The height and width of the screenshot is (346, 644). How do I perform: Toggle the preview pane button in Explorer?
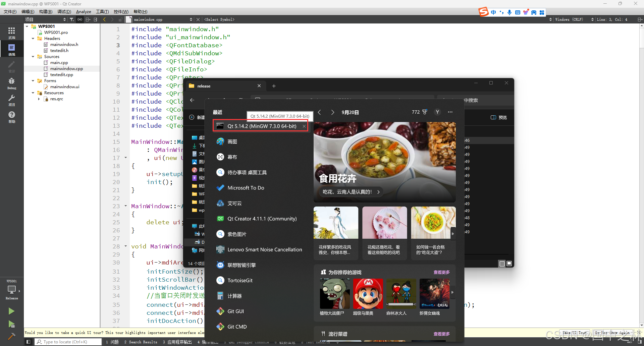point(499,117)
